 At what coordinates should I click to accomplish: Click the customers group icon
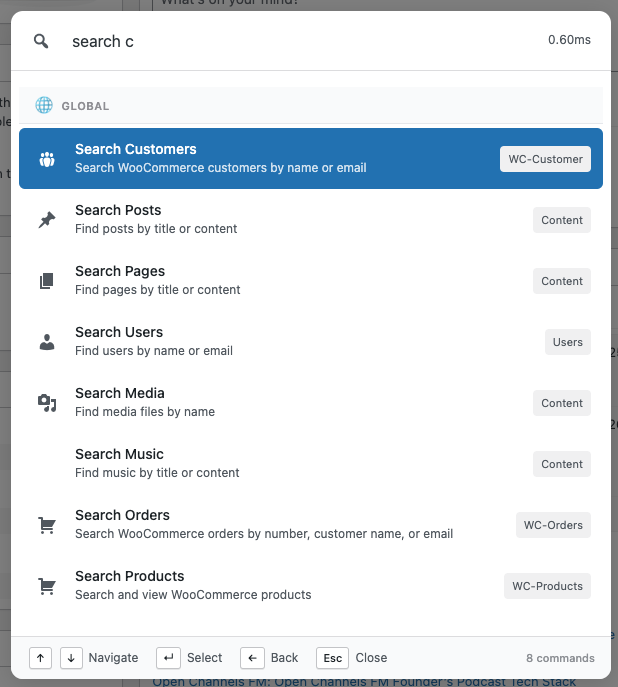pyautogui.click(x=47, y=159)
